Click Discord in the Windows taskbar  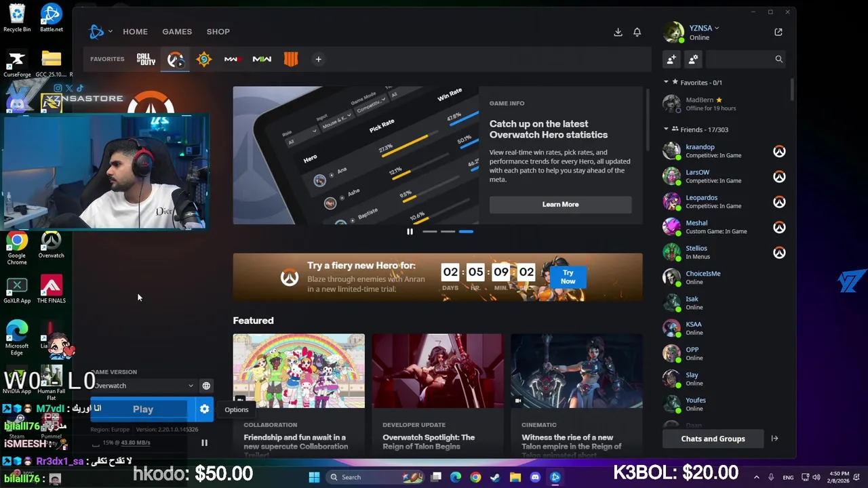[x=535, y=477]
